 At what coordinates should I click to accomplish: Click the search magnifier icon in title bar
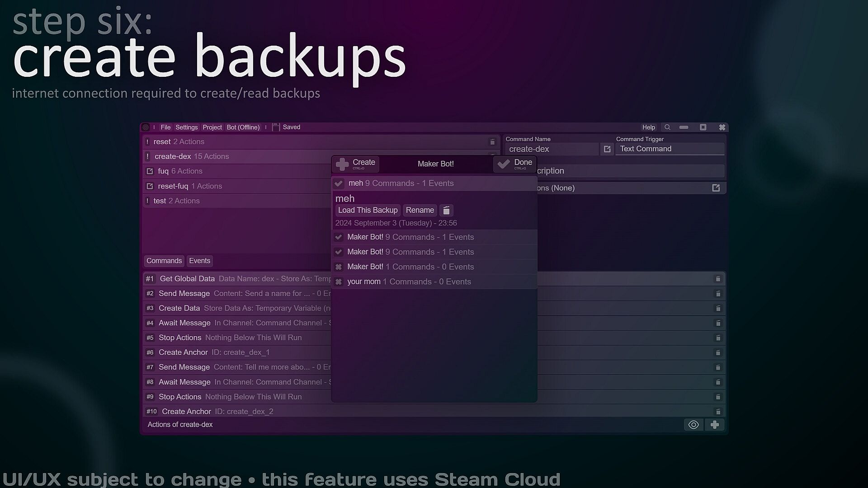click(667, 127)
